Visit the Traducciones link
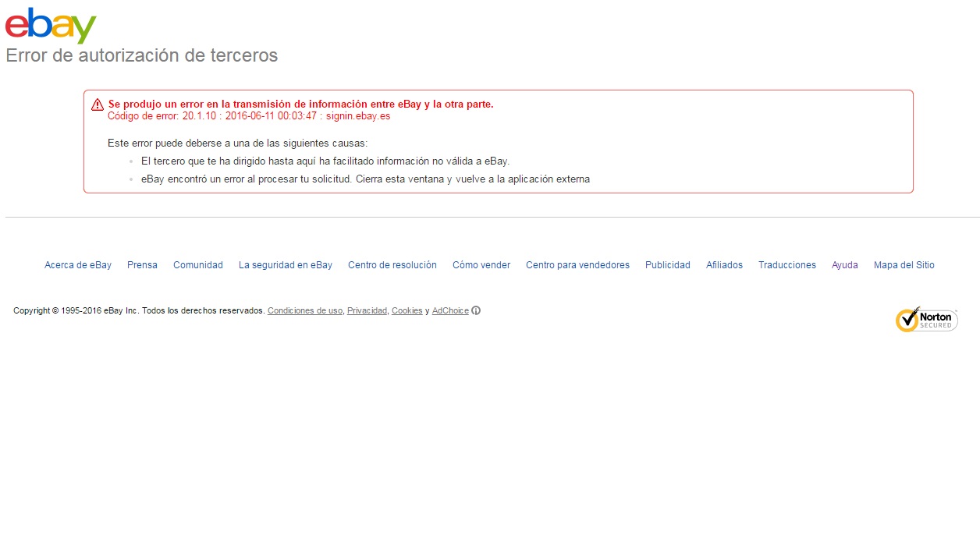The width and height of the screenshot is (980, 542). click(787, 265)
